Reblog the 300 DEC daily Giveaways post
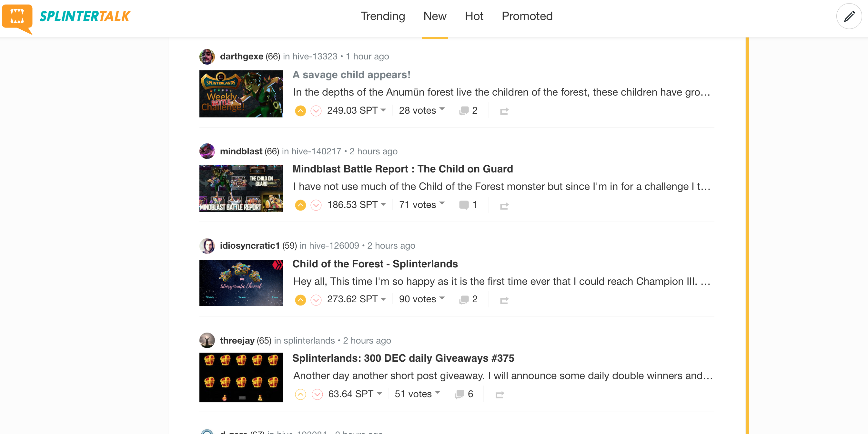Screen dimensions: 868x434 tap(500, 395)
